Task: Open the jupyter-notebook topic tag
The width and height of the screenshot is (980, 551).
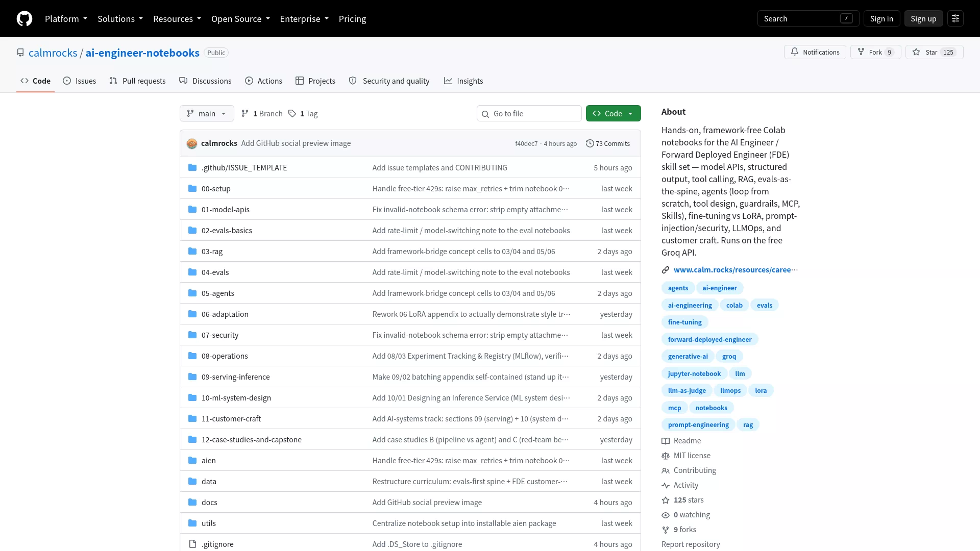Action: 694,374
